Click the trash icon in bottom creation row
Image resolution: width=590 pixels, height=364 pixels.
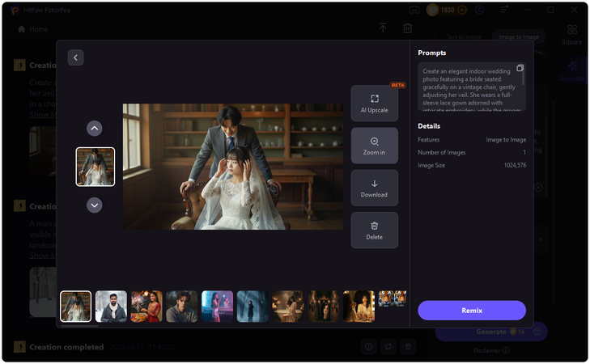point(408,347)
